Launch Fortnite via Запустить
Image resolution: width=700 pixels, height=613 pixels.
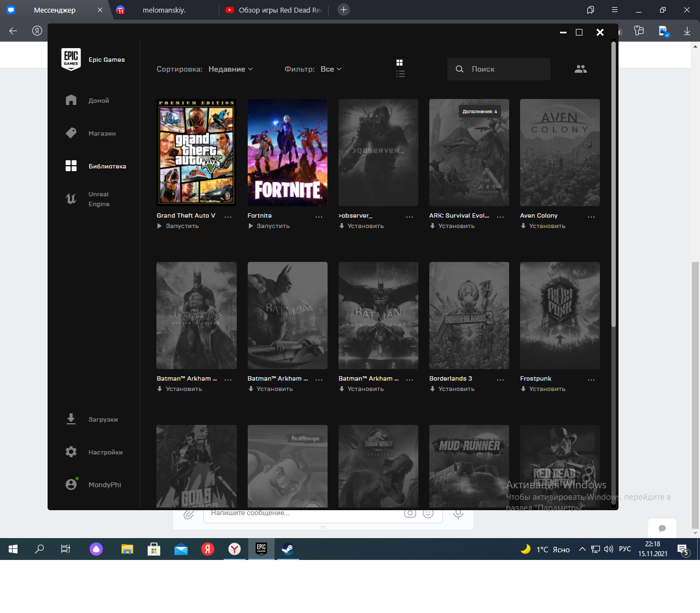(x=269, y=226)
